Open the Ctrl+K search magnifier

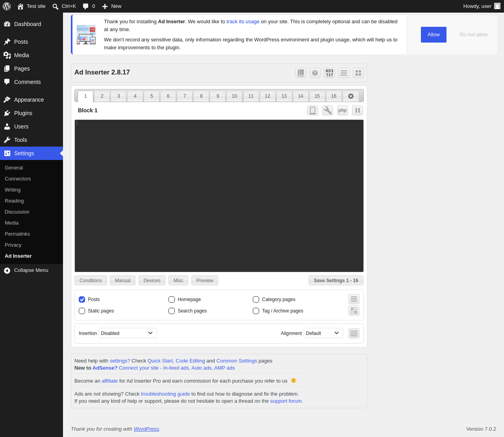[x=56, y=6]
